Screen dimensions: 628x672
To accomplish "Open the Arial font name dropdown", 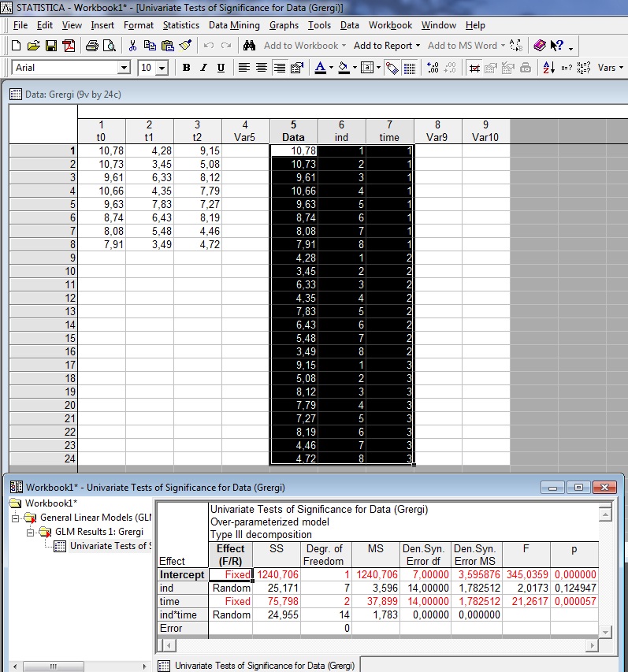I will pos(124,68).
